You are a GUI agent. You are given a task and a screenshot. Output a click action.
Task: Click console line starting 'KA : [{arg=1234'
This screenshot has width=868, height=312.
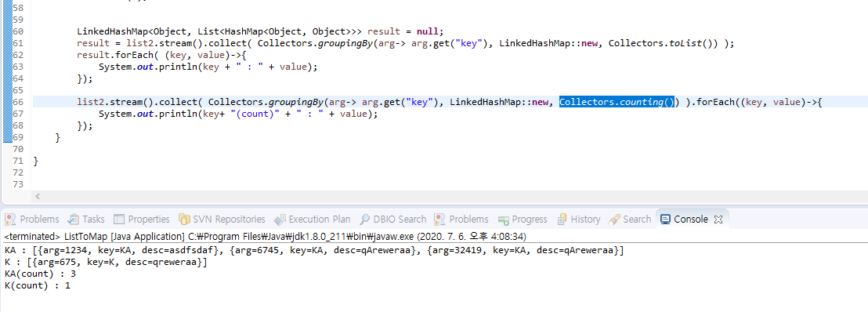pyautogui.click(x=314, y=250)
